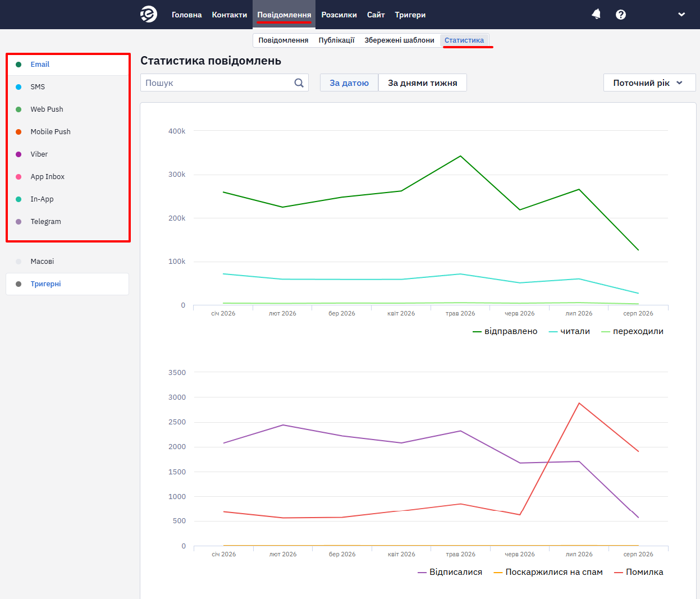Switch the view to За днями тижня

click(423, 83)
